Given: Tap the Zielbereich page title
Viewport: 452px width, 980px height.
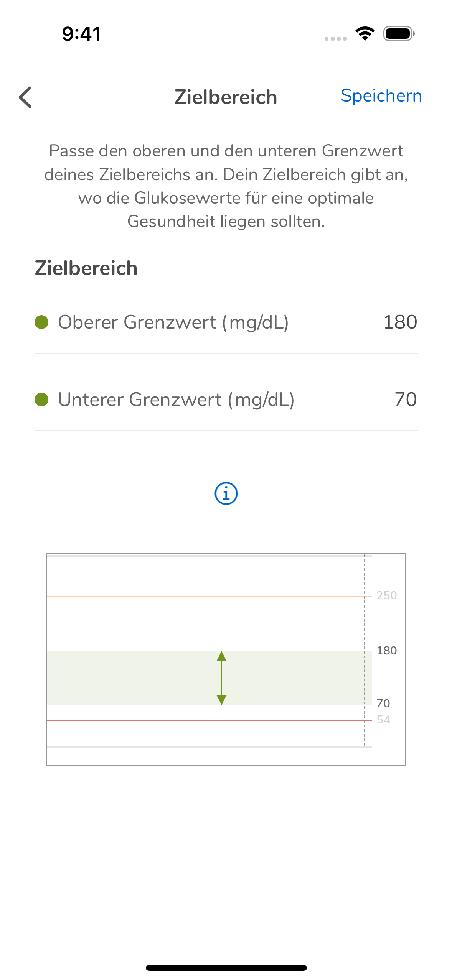Looking at the screenshot, I should (226, 97).
